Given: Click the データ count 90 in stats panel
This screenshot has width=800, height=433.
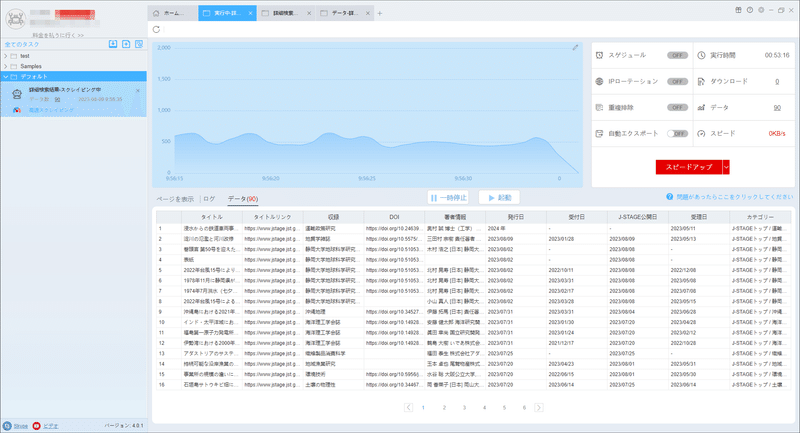Looking at the screenshot, I should (777, 108).
